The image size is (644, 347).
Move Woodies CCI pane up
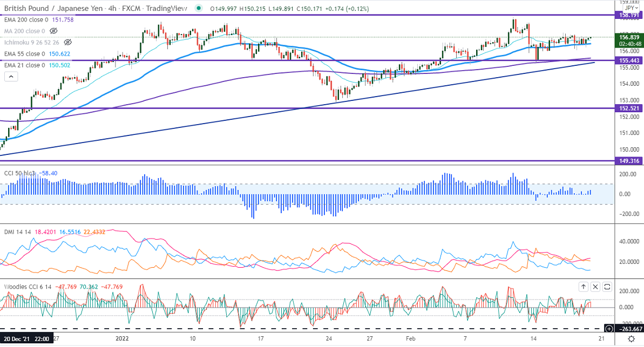pos(583,287)
